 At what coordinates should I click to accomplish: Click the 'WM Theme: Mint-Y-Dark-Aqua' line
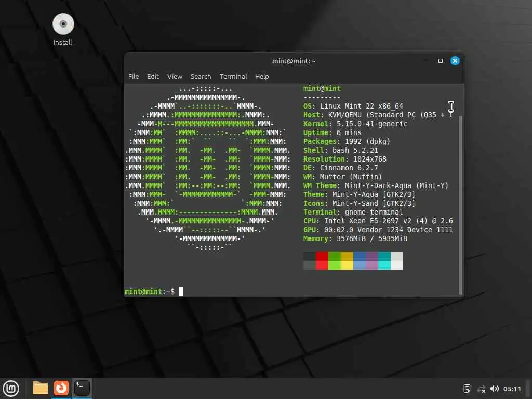(376, 185)
